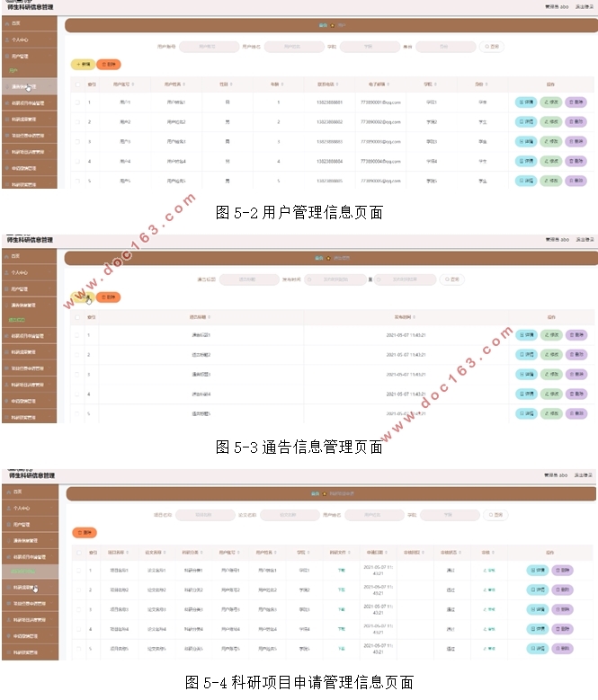Select 用户 submenu item in Figure 5-2 sidebar
Image resolution: width=598 pixels, height=700 pixels.
13,70
